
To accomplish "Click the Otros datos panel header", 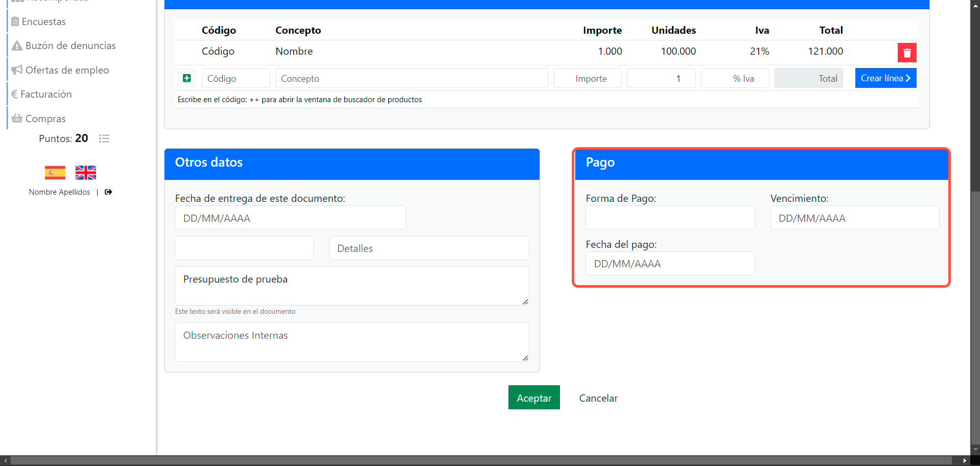I will [x=352, y=164].
